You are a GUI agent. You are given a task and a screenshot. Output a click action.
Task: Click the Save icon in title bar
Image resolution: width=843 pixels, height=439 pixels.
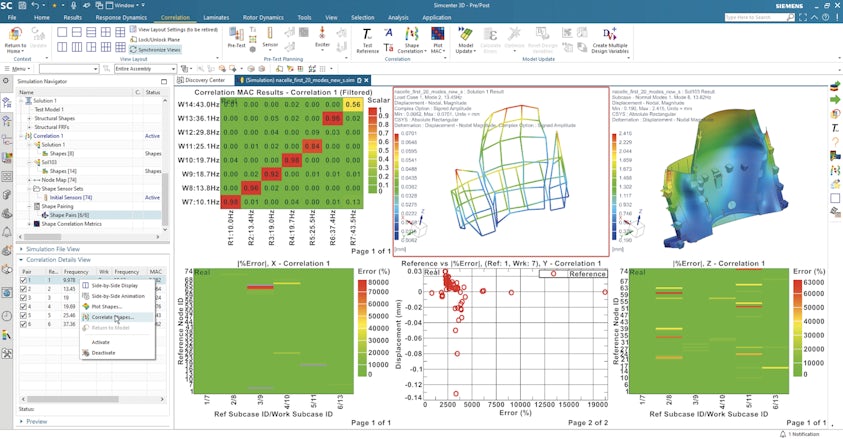22,5
